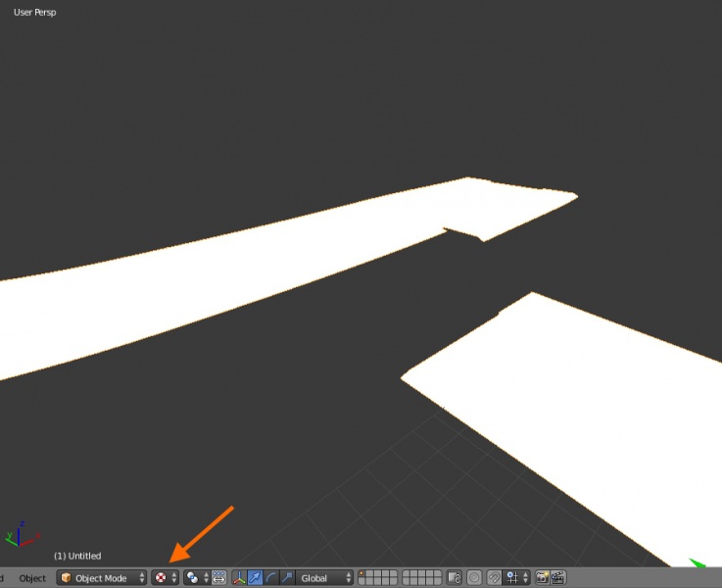
Task: Toggle the 3D manipulator widget
Action: point(239,578)
